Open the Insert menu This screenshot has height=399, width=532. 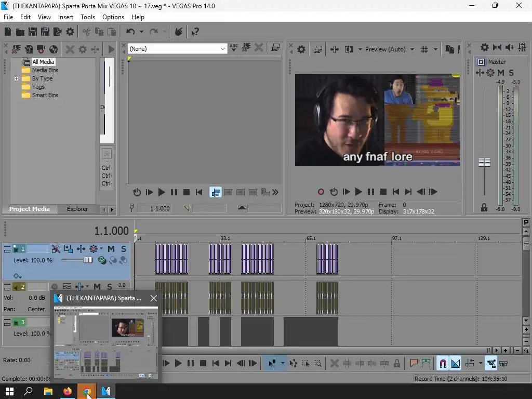point(65,17)
